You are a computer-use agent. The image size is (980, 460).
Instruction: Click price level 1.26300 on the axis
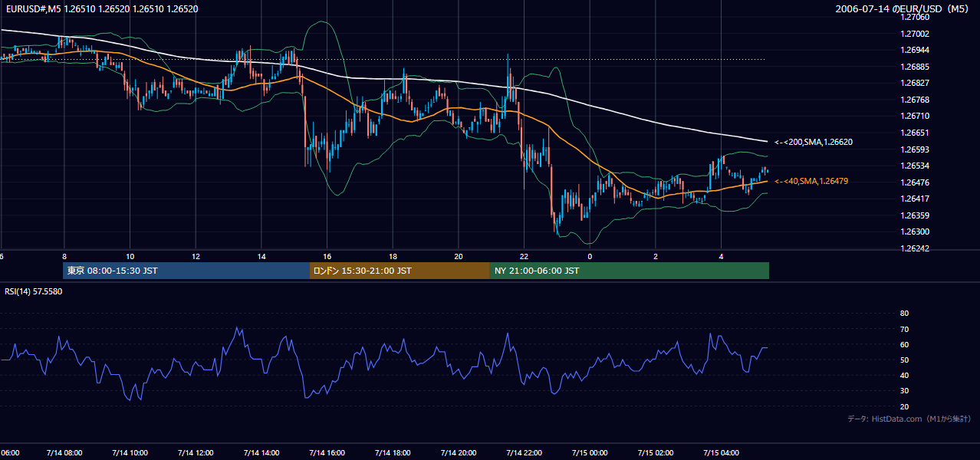coord(915,232)
